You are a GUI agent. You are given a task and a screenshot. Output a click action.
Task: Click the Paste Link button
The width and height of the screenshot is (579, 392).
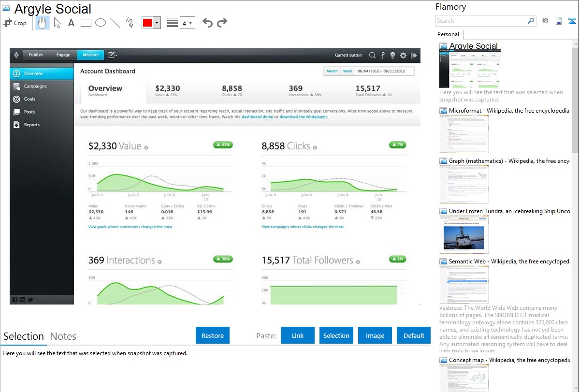(298, 335)
